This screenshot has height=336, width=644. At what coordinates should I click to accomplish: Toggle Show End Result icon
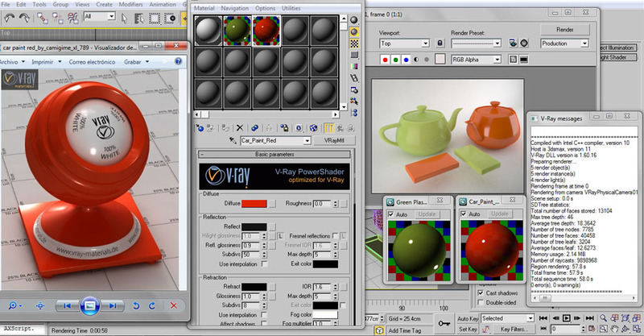tap(328, 128)
